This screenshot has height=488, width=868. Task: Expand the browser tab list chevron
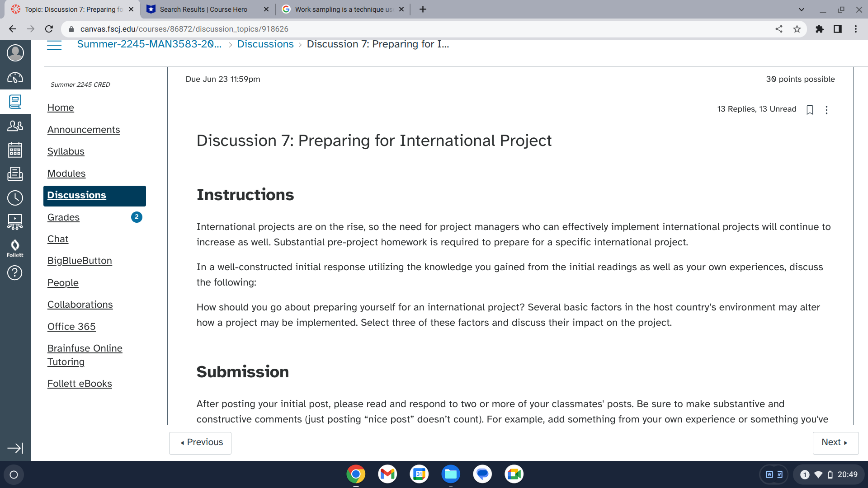(801, 9)
